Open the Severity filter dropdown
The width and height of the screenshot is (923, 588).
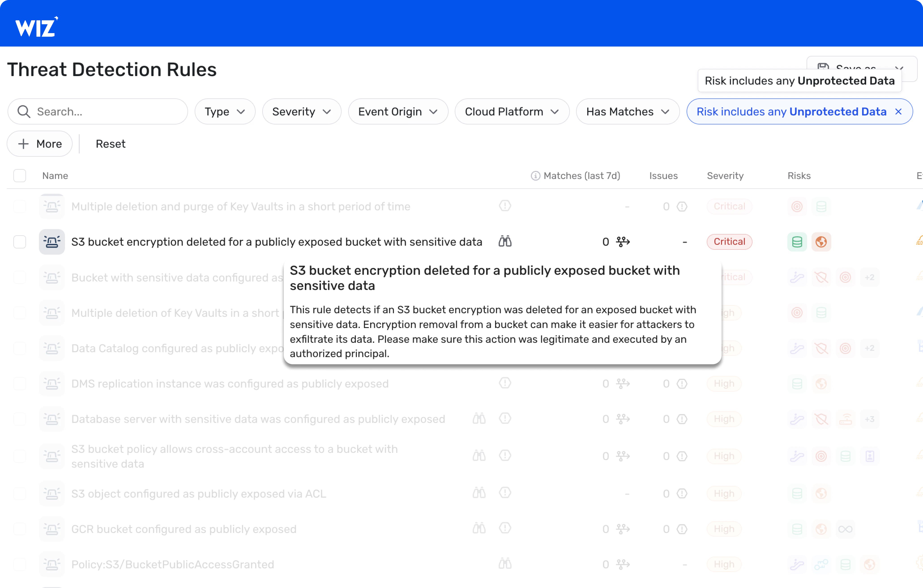point(301,111)
